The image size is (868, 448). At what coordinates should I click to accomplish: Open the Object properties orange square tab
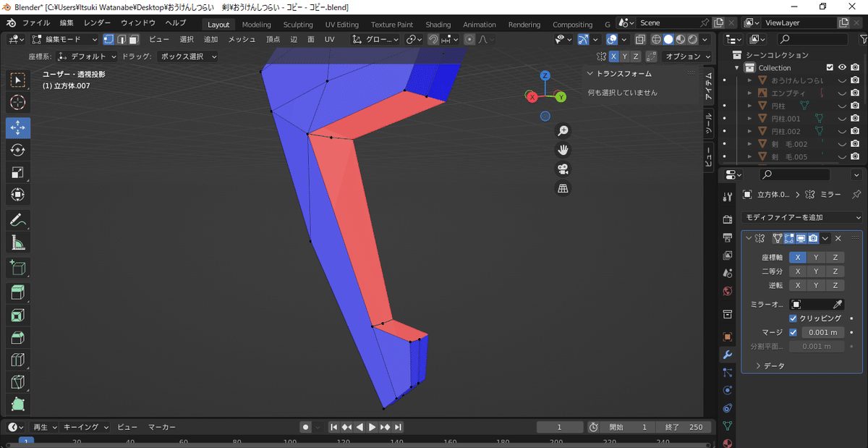(x=728, y=337)
